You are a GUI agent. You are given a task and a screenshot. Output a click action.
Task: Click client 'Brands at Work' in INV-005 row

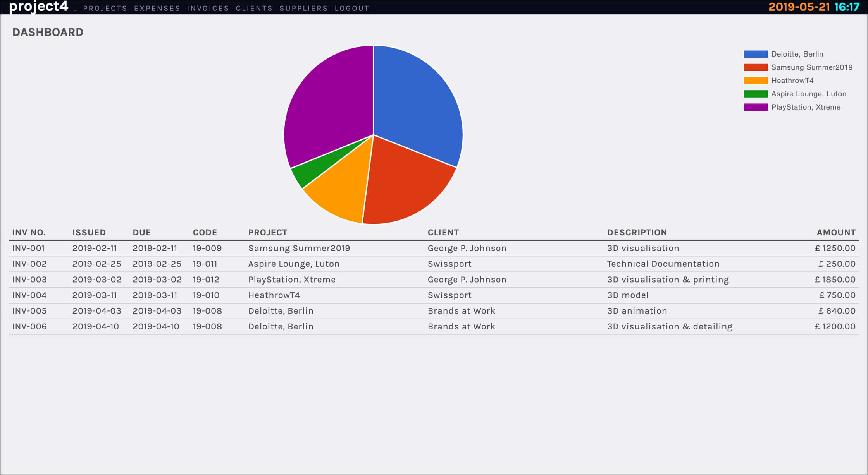click(462, 311)
